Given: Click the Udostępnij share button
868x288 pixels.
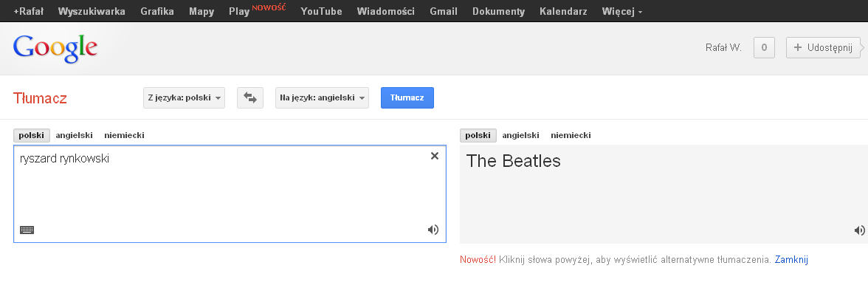Looking at the screenshot, I should 823,47.
